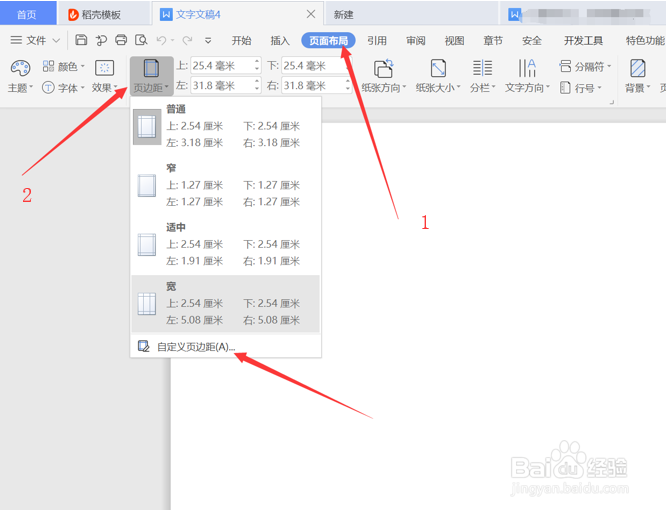Switch to the 开始 ribbon tab
This screenshot has height=512, width=666.
point(241,40)
